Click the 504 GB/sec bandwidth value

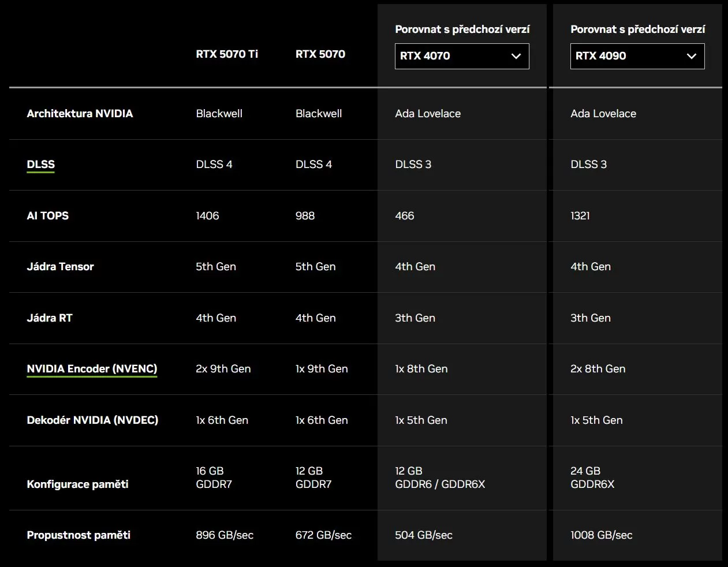click(424, 535)
